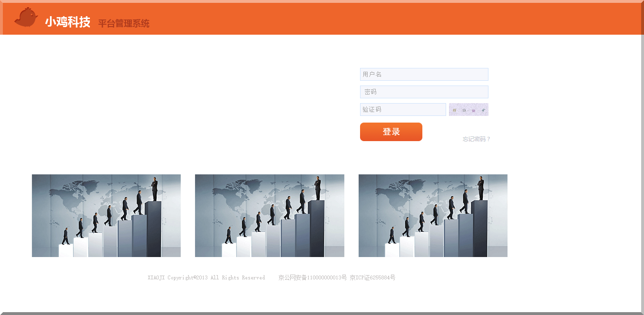Click the XIAOJI Copyright©2013 footer text
The image size is (644, 315).
pos(206,278)
